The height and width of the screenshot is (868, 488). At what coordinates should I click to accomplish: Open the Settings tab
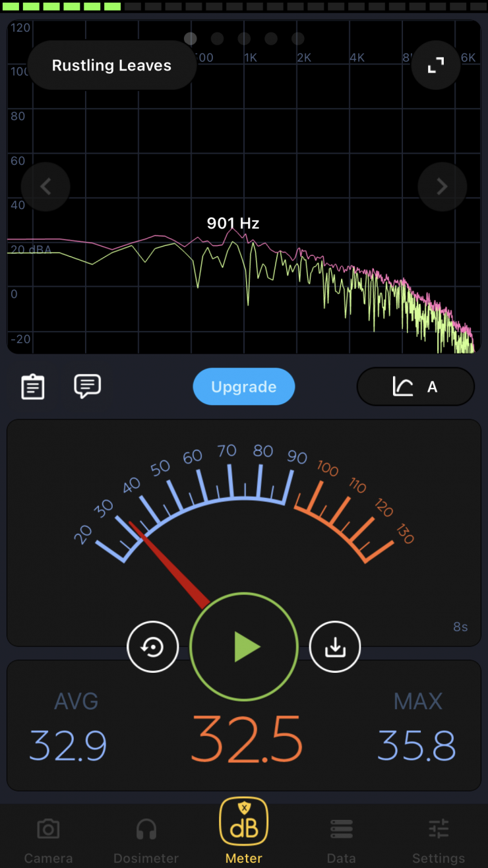click(439, 838)
